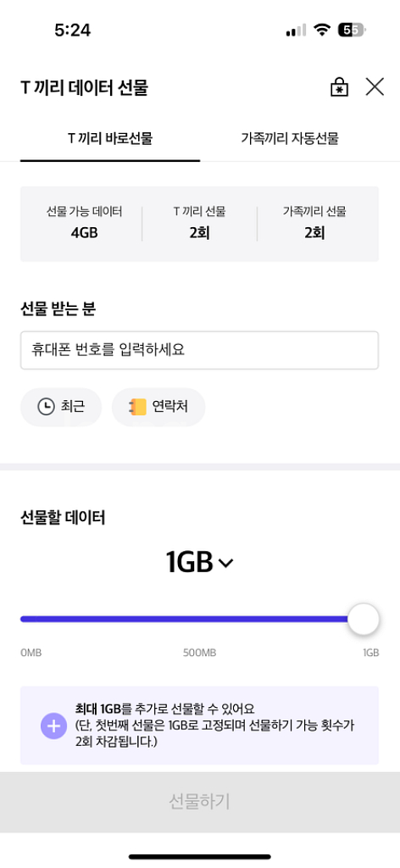Tap the battery indicator in status bar

click(353, 31)
